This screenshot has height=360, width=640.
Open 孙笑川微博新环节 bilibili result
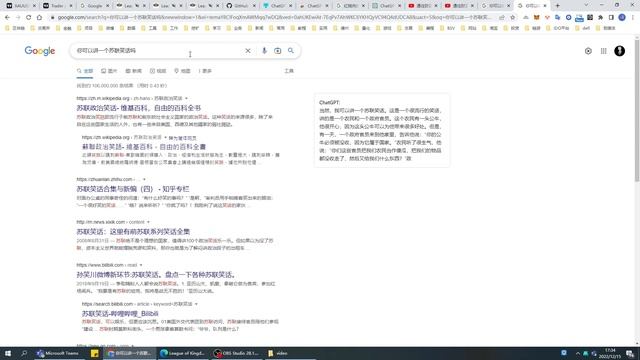pyautogui.click(x=156, y=275)
